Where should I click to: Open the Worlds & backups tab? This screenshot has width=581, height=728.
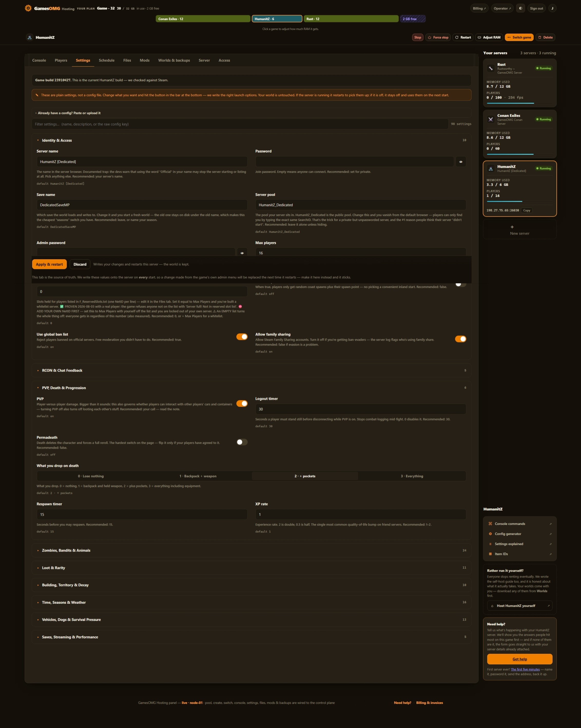point(174,61)
